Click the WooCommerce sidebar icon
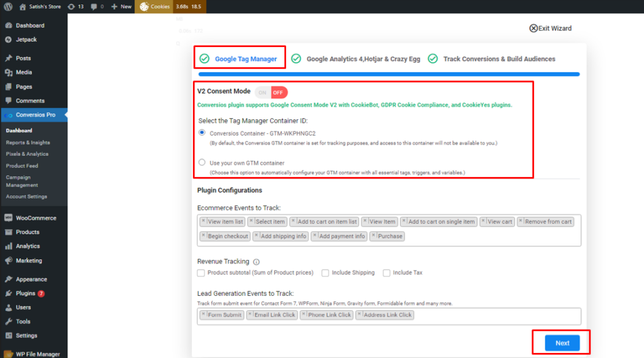Viewport: 644px width, 358px height. [x=9, y=218]
